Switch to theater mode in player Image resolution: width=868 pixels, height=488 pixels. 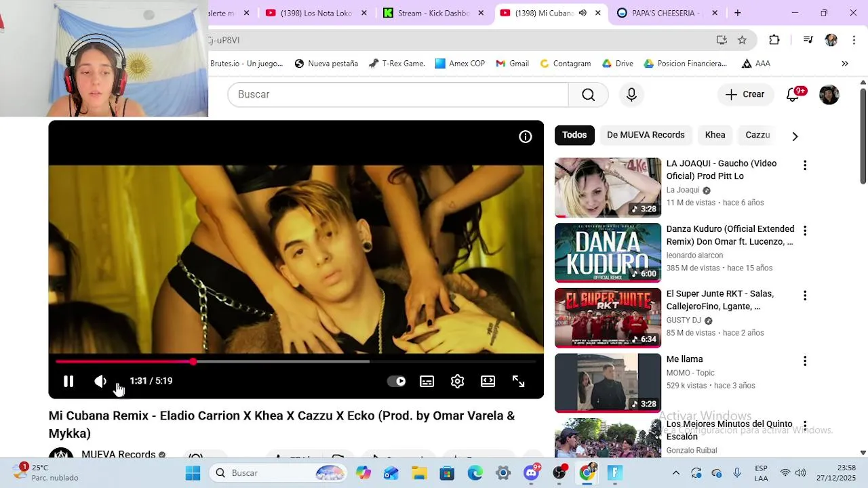[488, 381]
